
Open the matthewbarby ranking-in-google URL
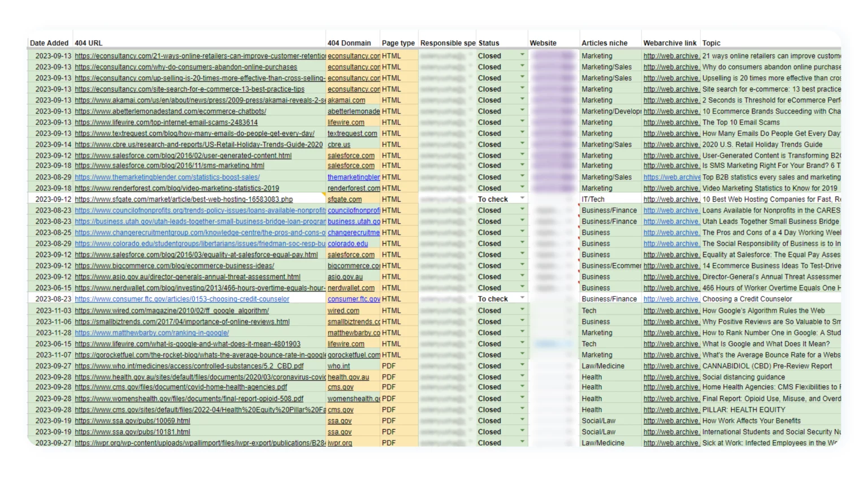coord(151,333)
